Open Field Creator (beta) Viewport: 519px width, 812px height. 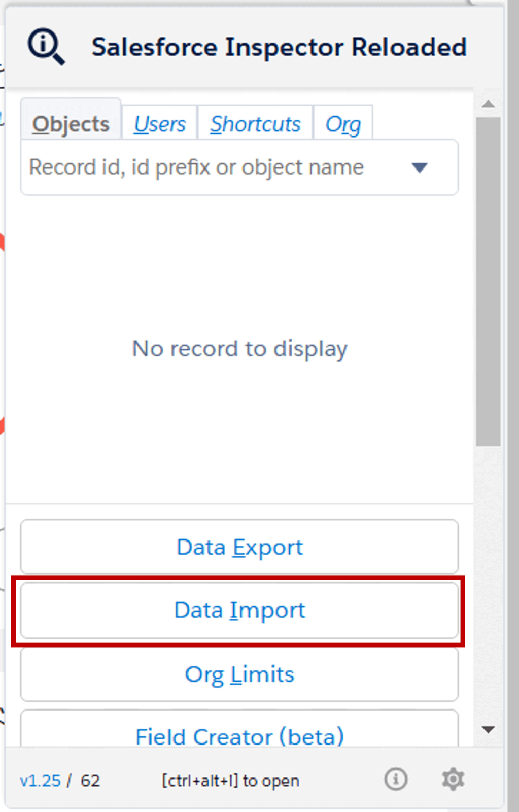(239, 736)
